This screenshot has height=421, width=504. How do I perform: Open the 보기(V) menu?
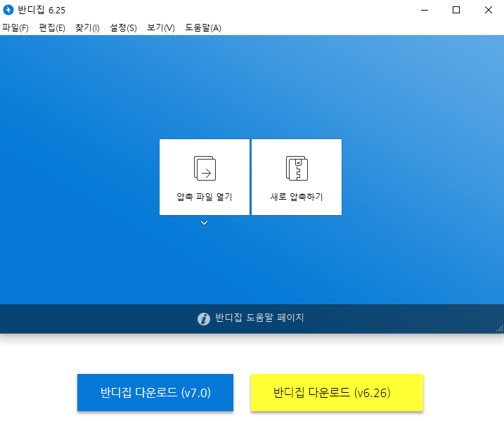click(161, 28)
